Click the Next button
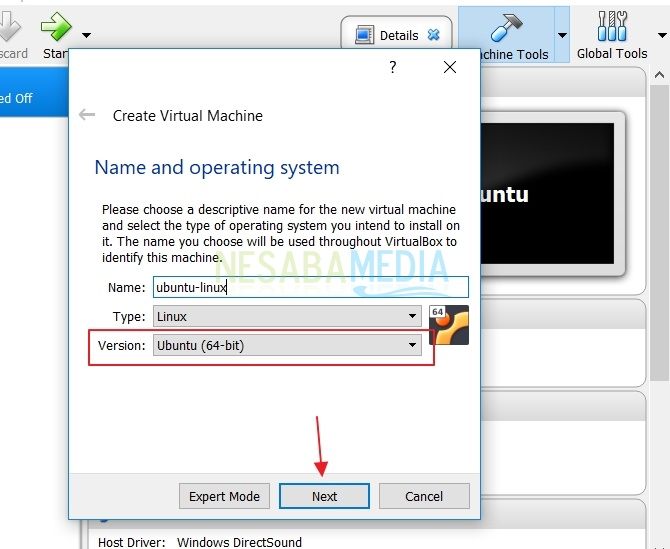Image resolution: width=670 pixels, height=549 pixels. [324, 496]
